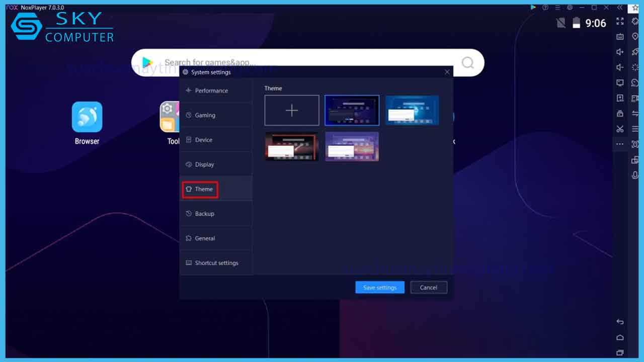Click the Save settings button

pyautogui.click(x=380, y=288)
